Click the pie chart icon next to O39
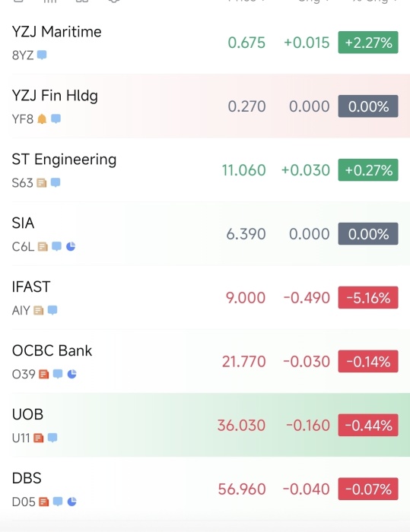This screenshot has height=532, width=410. pyautogui.click(x=72, y=374)
